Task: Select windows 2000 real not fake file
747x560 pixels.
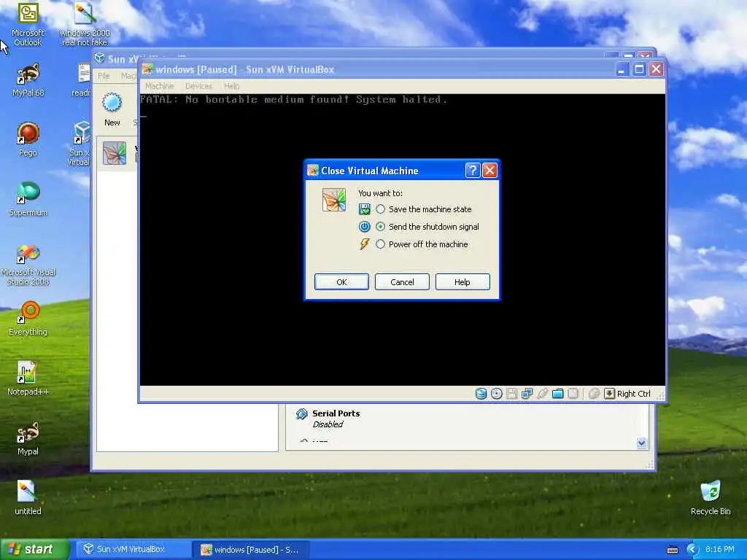Action: point(85,24)
